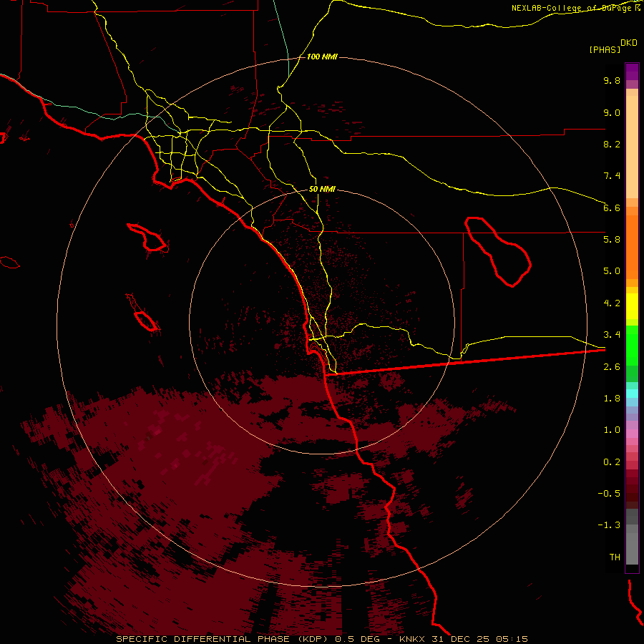This screenshot has width=644, height=644.
Task: Click the 1.0 scale value
Action: tap(612, 430)
